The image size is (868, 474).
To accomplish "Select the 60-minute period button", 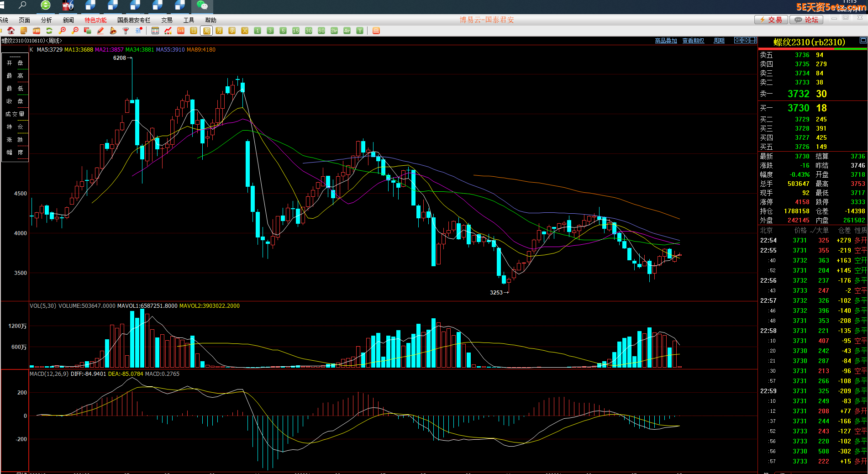I will [x=321, y=31].
